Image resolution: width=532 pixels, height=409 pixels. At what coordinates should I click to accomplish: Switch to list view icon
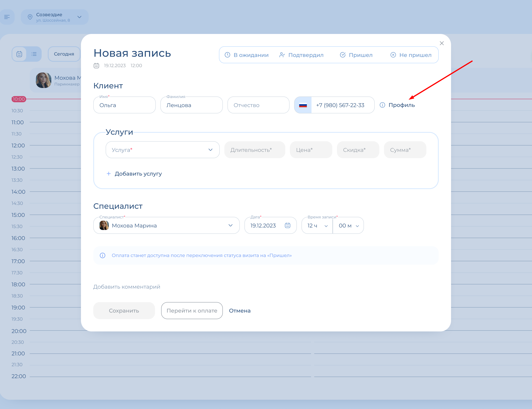(34, 54)
